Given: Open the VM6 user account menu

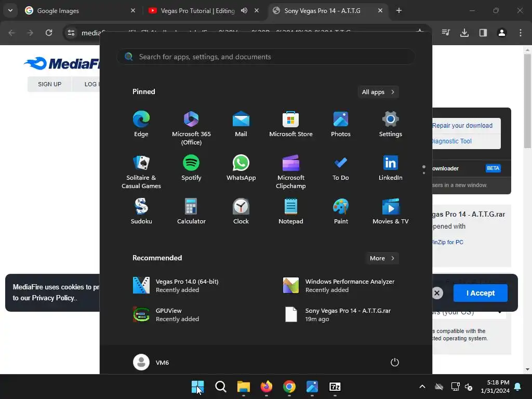Looking at the screenshot, I should (x=151, y=362).
